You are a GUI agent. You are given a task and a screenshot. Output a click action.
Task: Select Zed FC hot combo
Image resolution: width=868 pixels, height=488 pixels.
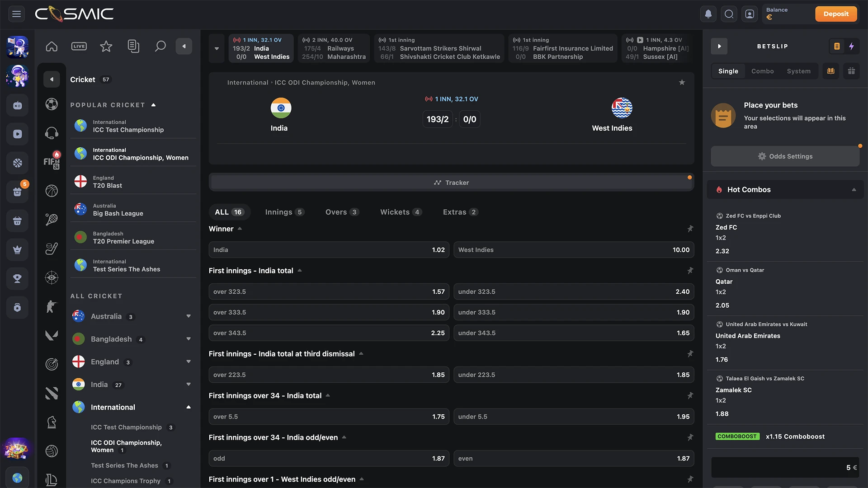(x=785, y=234)
